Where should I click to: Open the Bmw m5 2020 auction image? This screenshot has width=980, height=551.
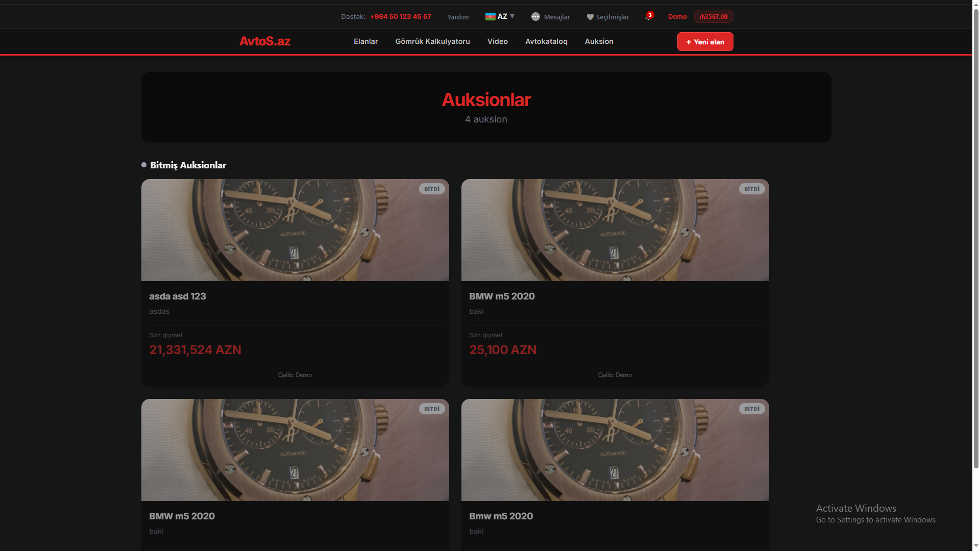tap(615, 450)
